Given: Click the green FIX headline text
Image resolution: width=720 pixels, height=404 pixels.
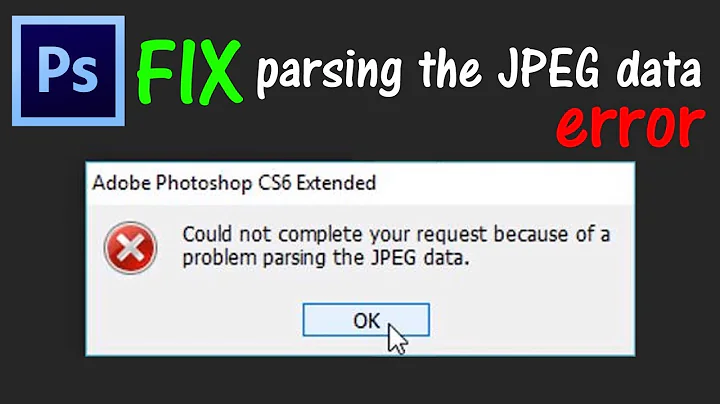Looking at the screenshot, I should tap(190, 72).
